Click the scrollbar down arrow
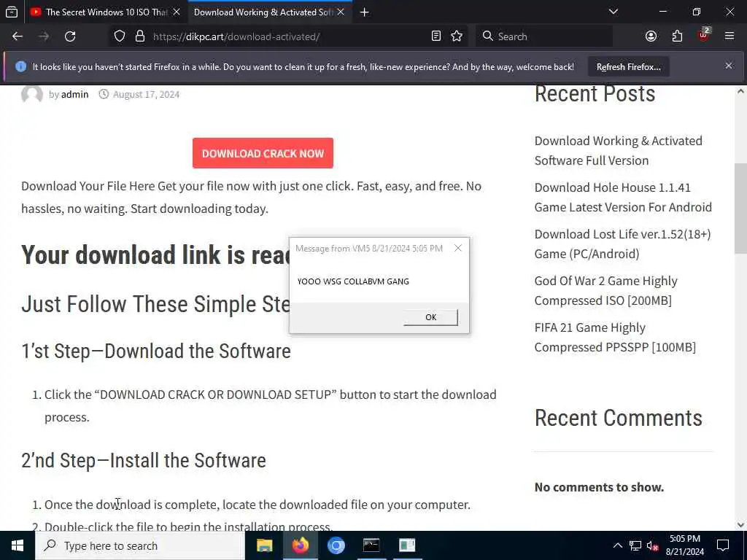 tap(741, 525)
